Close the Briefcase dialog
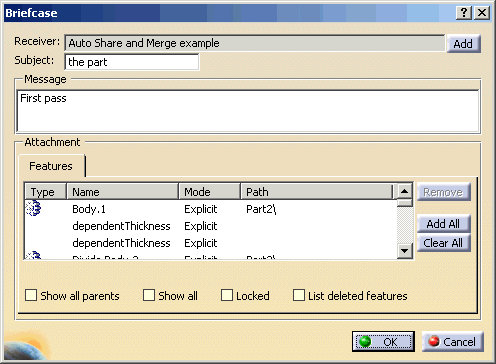This screenshot has width=496, height=364. [482, 13]
